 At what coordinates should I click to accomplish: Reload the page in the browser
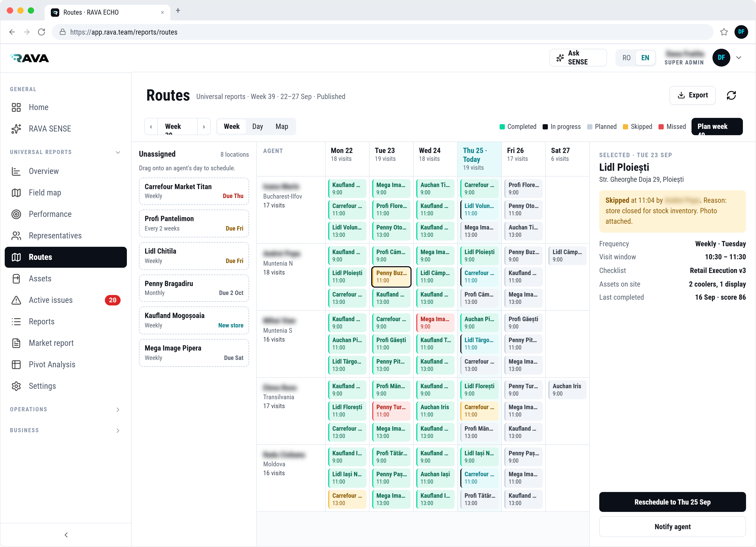41,32
